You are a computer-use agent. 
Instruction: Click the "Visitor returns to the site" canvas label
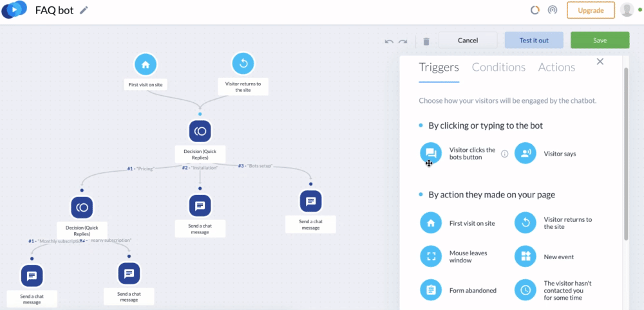[x=243, y=87]
